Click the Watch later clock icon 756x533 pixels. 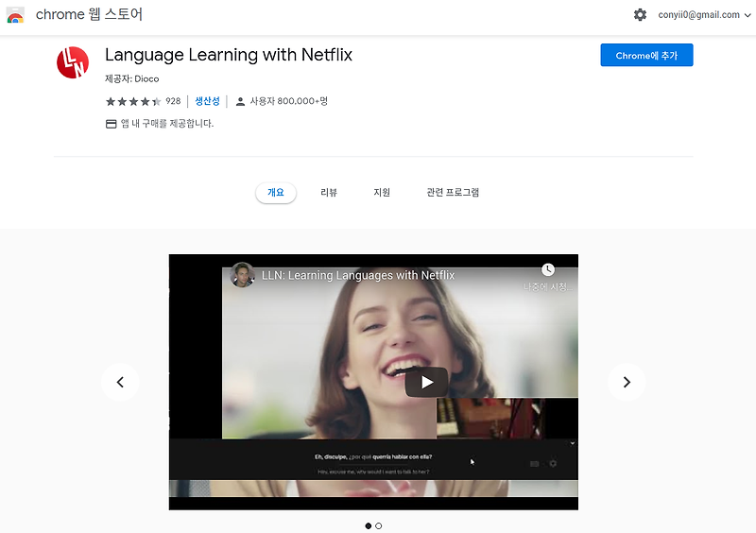click(x=548, y=269)
